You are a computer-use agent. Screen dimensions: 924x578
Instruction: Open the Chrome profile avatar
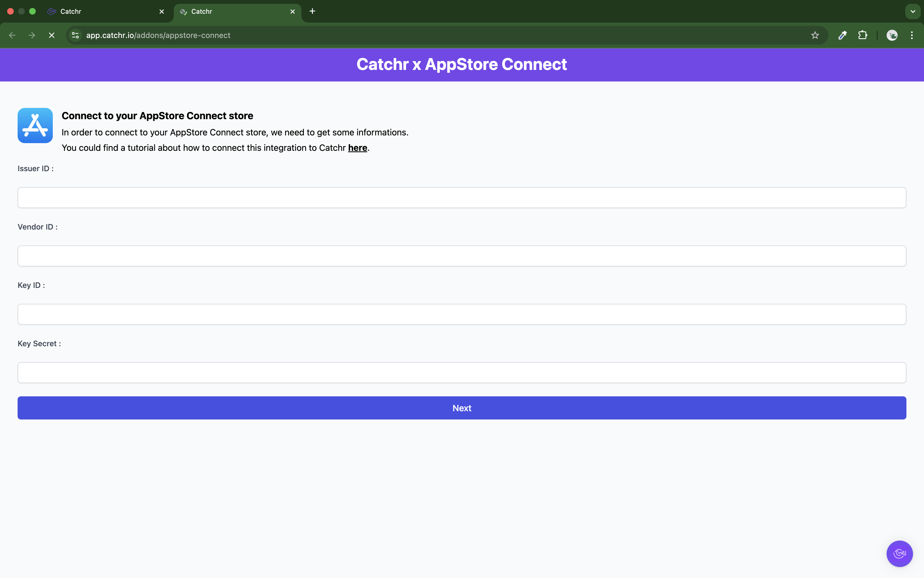892,35
